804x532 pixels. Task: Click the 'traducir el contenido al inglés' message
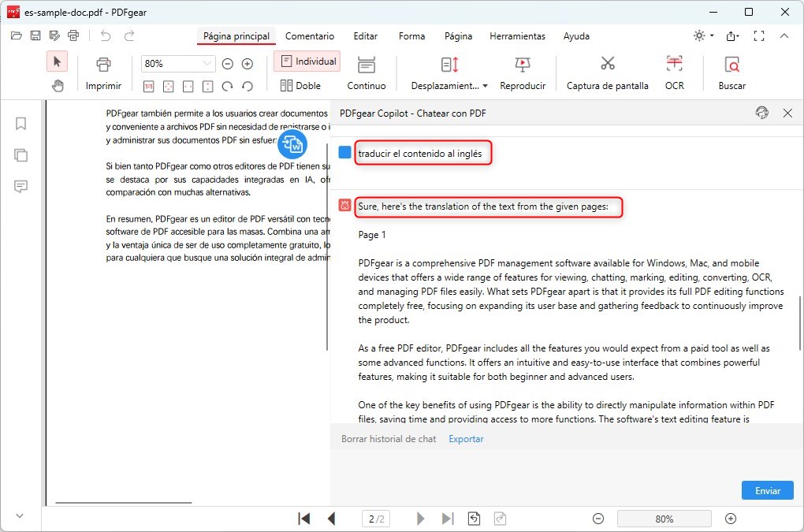pos(420,153)
